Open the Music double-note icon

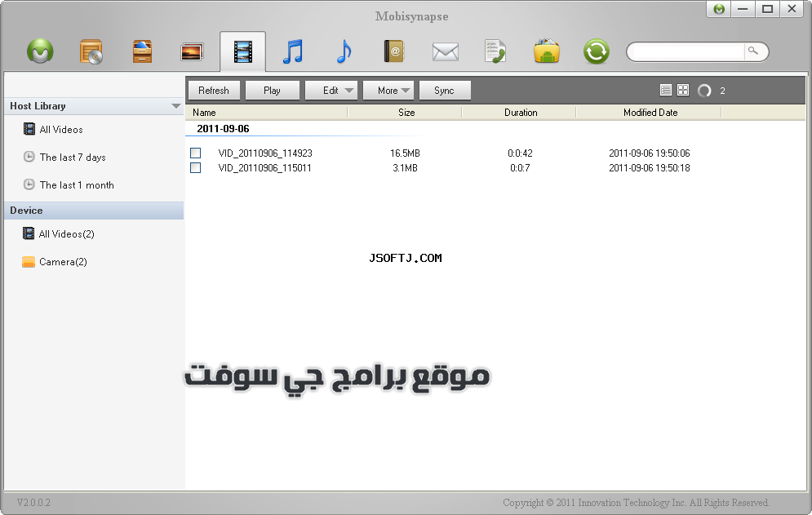[x=293, y=51]
